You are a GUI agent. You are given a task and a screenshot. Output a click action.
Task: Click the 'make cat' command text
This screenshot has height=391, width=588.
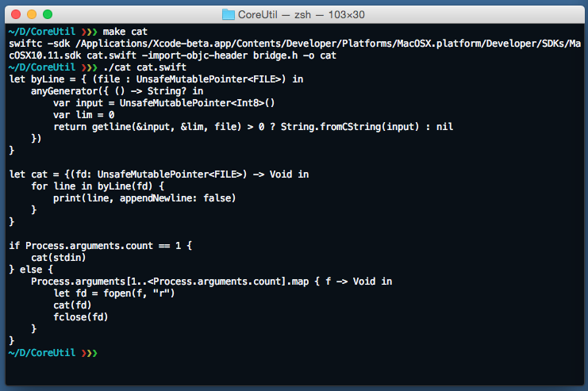click(x=125, y=32)
